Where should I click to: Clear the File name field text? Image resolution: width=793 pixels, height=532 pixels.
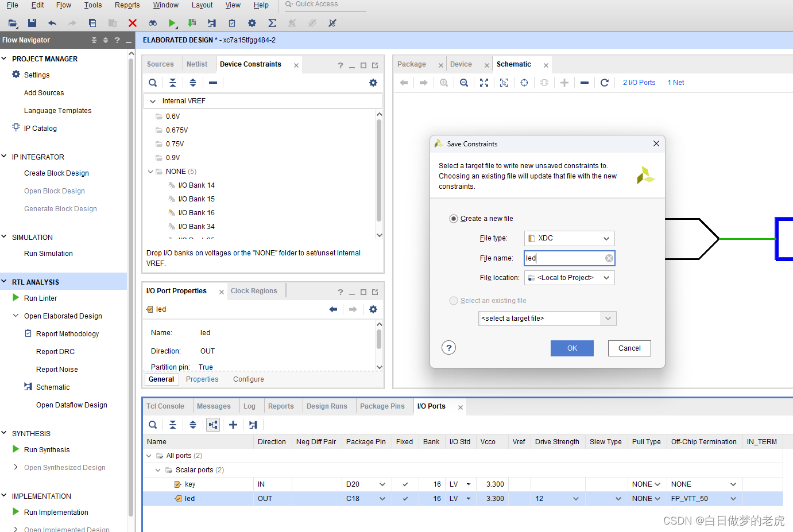(x=609, y=258)
